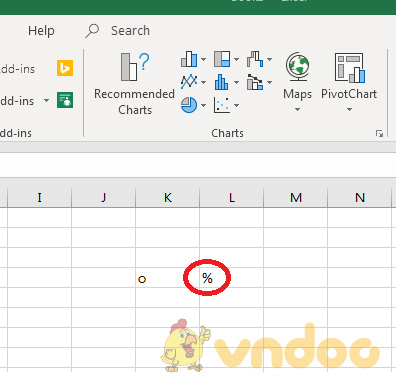This screenshot has height=386, width=396.
Task: Expand Hierarchy chart dropdown arrow
Action: point(236,60)
